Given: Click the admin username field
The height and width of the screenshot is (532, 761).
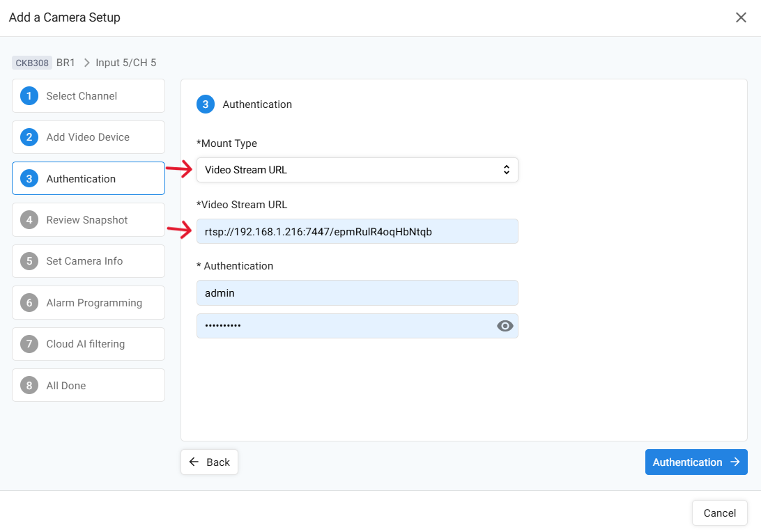Looking at the screenshot, I should point(357,293).
